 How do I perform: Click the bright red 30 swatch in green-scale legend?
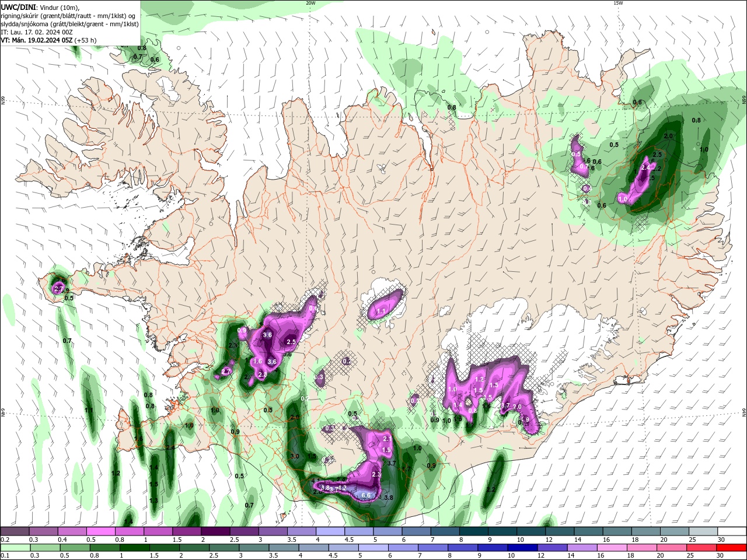tap(731, 548)
